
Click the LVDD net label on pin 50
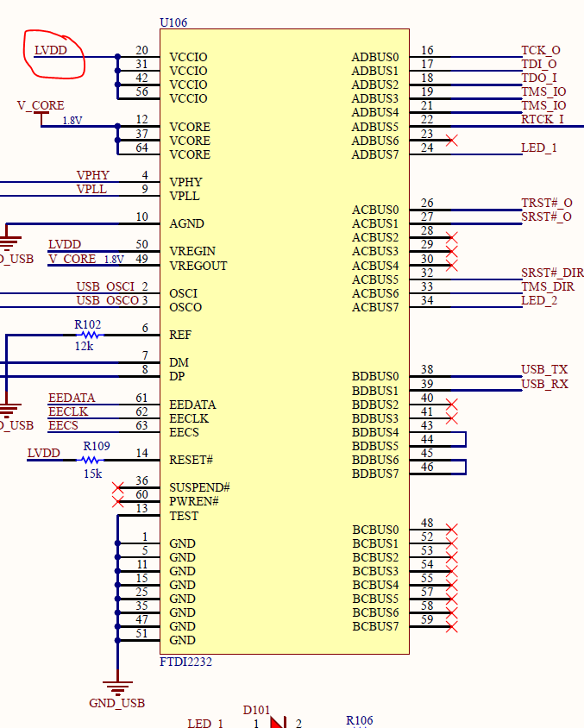(x=65, y=244)
